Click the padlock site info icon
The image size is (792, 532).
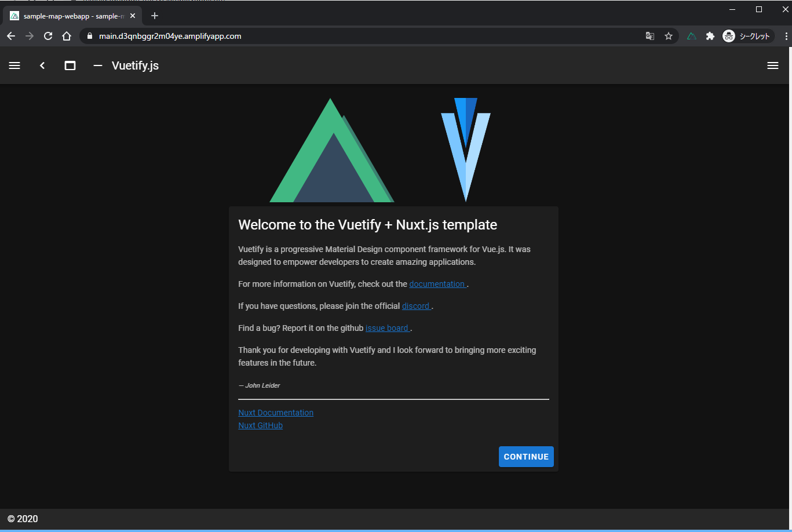coord(89,36)
